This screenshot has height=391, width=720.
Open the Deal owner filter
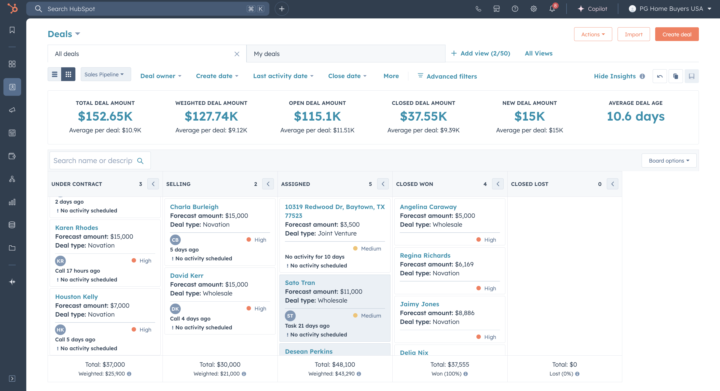(161, 76)
